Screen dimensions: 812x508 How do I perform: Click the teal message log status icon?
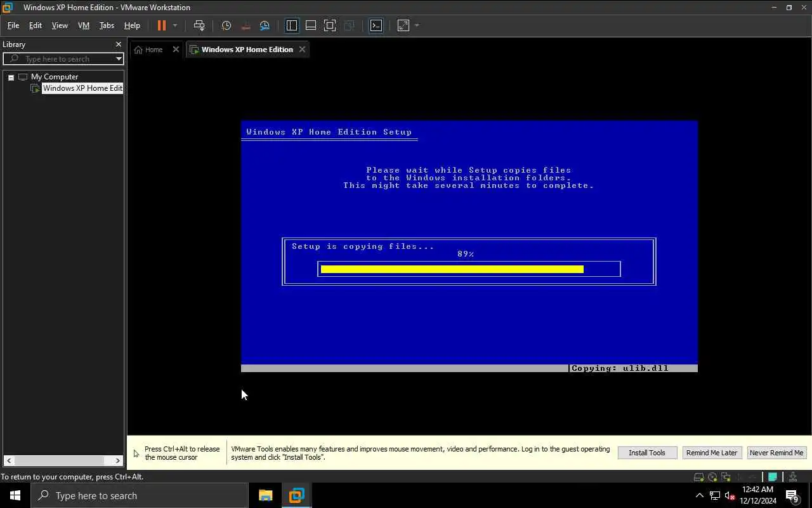[773, 477]
